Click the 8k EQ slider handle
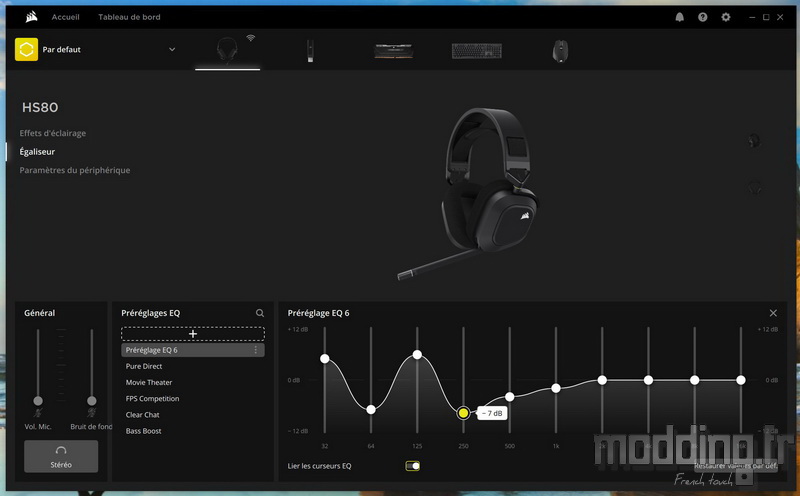The width and height of the screenshot is (800, 496). [694, 380]
